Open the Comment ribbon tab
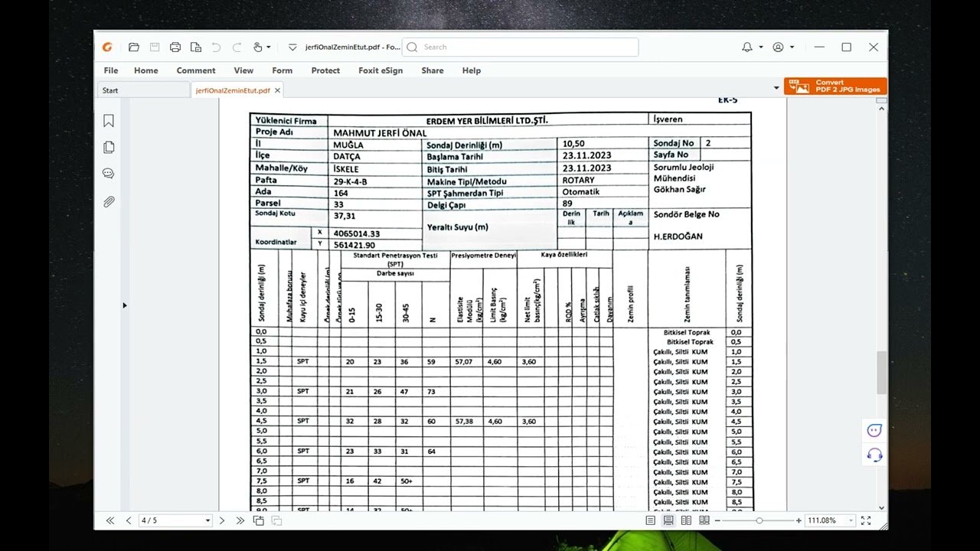This screenshot has height=551, width=980. tap(196, 70)
